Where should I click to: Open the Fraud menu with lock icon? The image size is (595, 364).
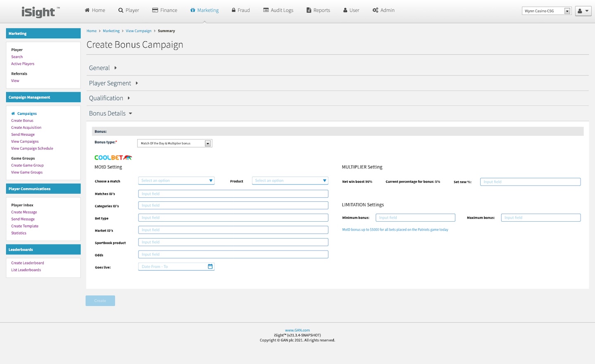pyautogui.click(x=240, y=10)
